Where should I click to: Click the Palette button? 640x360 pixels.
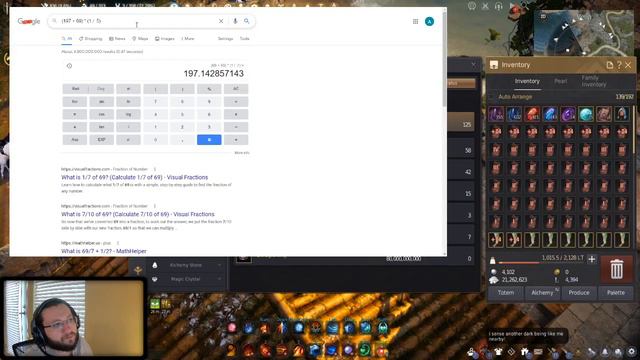click(616, 293)
